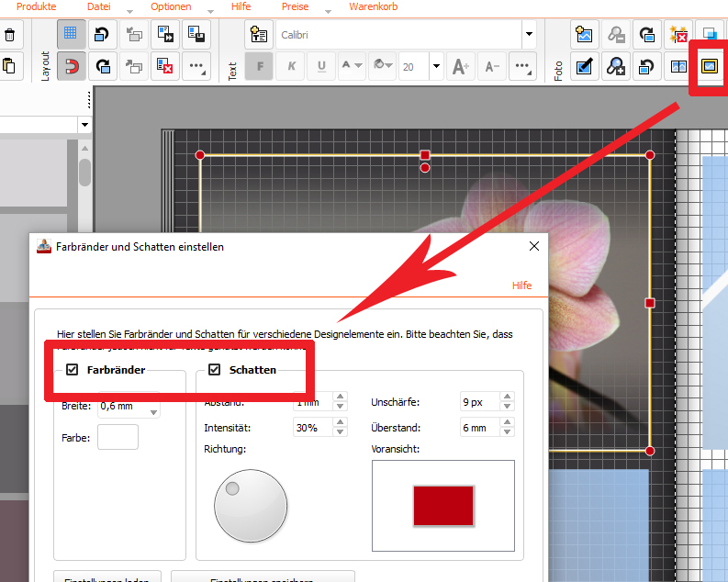Click the increase font size icon

click(461, 66)
